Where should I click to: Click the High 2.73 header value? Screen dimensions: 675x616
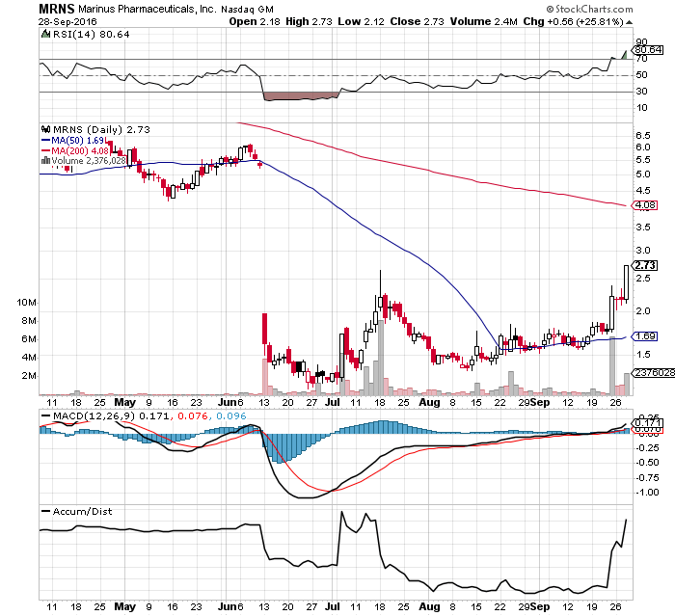coord(310,21)
